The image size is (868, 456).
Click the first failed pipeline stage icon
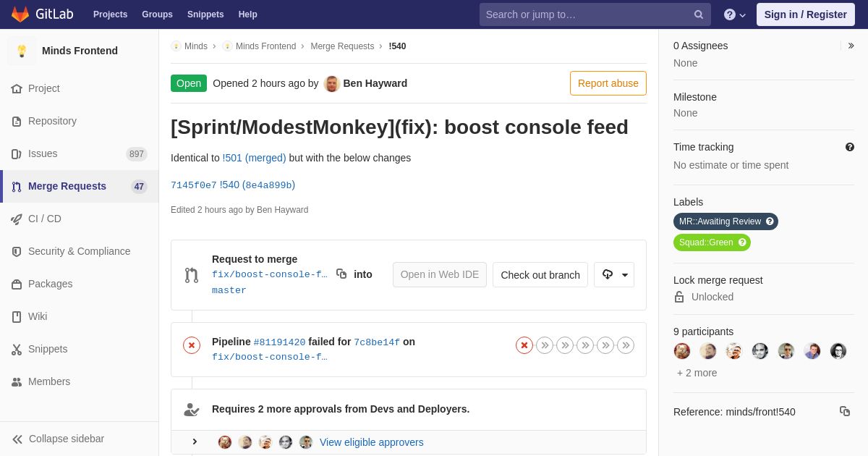click(524, 345)
